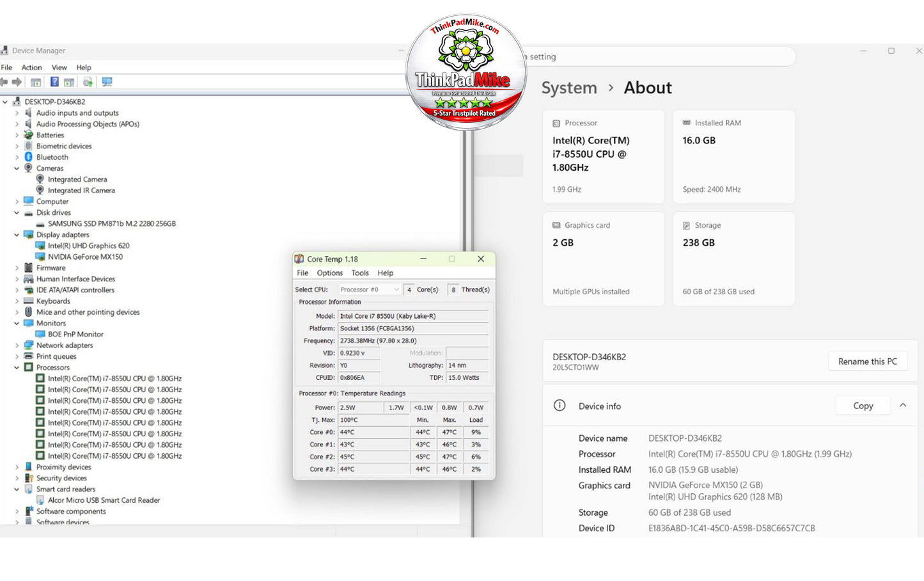Collapse the DESKTOP-D346KB2 root node
Image resolution: width=924 pixels, height=581 pixels.
[5, 102]
